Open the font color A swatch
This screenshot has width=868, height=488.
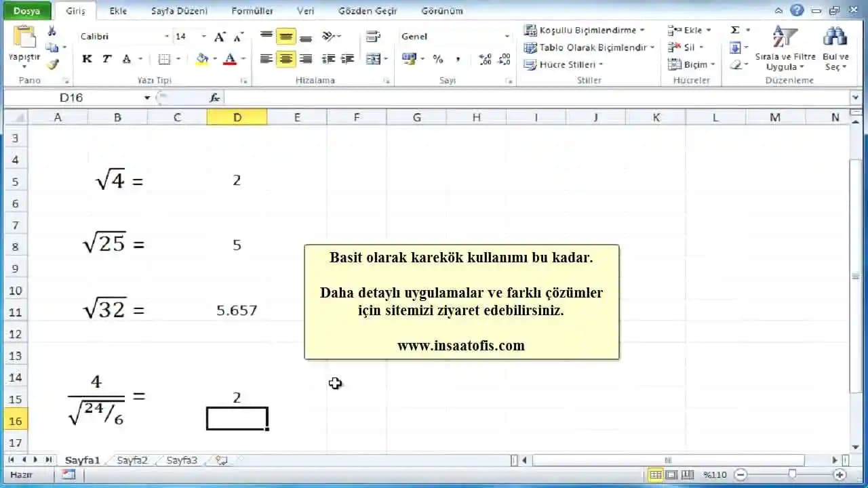pyautogui.click(x=229, y=60)
